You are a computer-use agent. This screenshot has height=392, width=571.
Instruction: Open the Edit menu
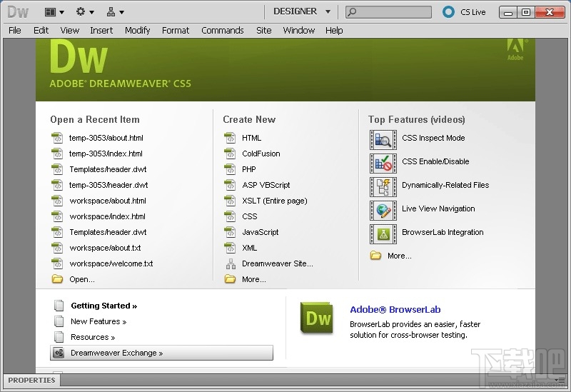pyautogui.click(x=41, y=30)
